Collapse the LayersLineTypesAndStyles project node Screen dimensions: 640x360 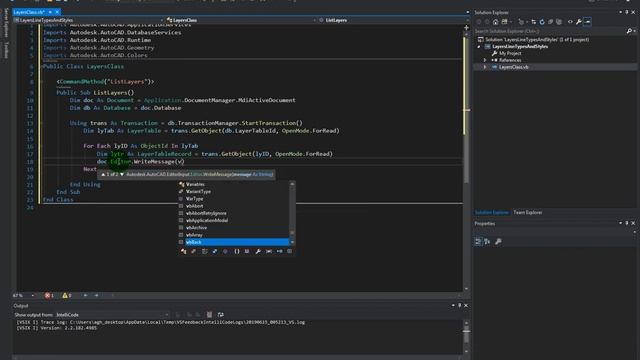pos(479,47)
